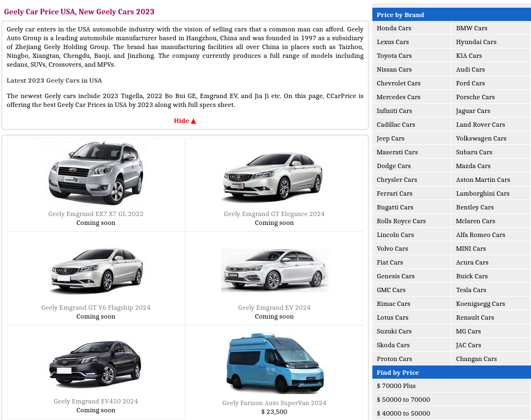
Task: View Lincoln Cars page
Action: click(395, 235)
